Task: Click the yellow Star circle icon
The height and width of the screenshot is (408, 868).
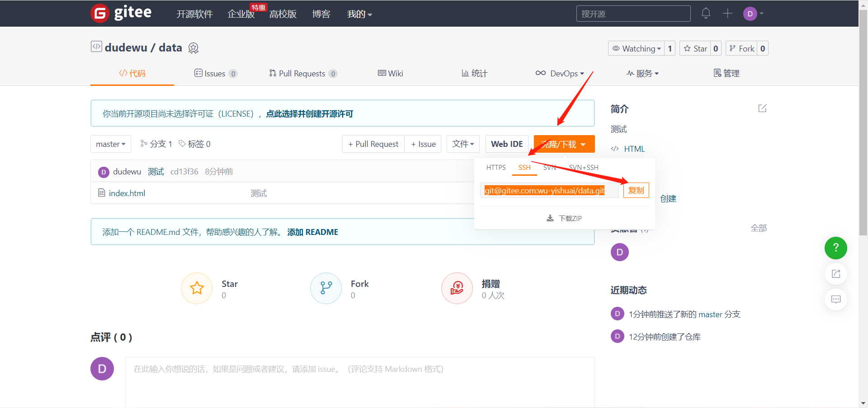Action: (197, 288)
